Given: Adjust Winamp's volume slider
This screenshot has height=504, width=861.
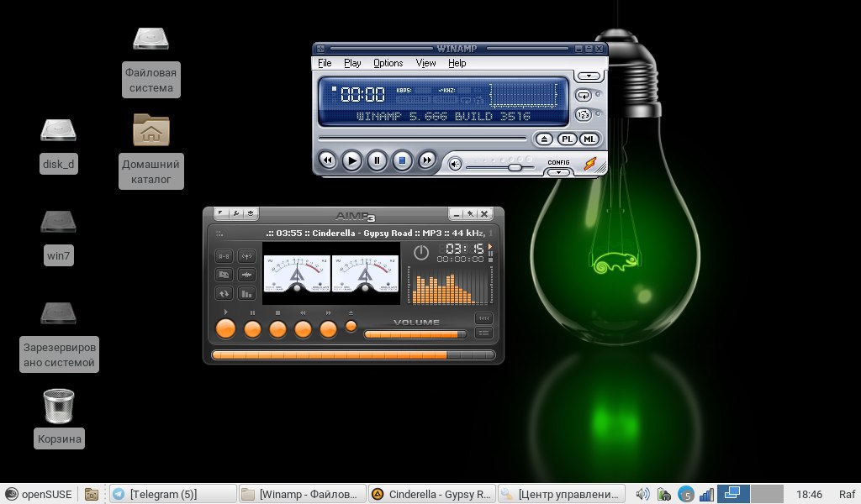Looking at the screenshot, I should tap(499, 166).
